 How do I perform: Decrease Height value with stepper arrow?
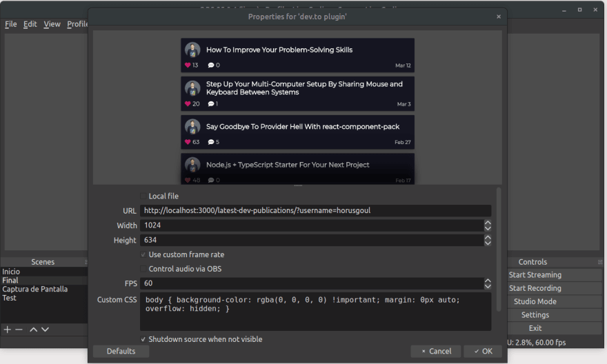[488, 243]
